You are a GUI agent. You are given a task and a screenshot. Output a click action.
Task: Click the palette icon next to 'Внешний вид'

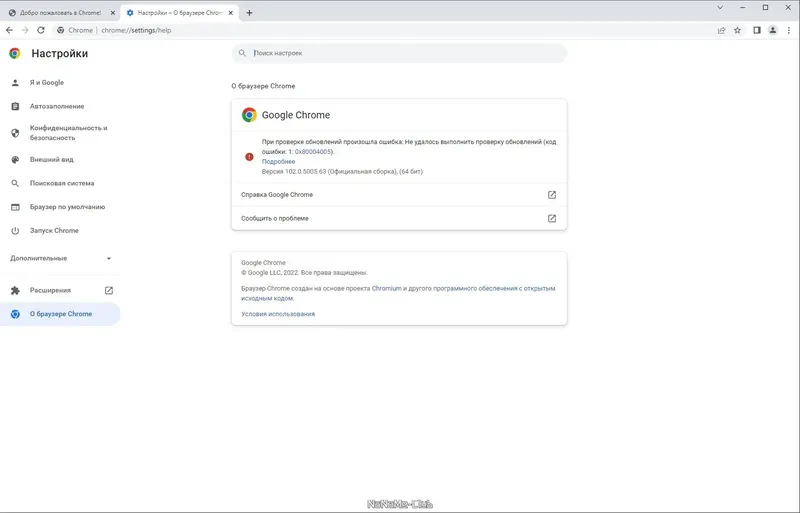tap(15, 160)
